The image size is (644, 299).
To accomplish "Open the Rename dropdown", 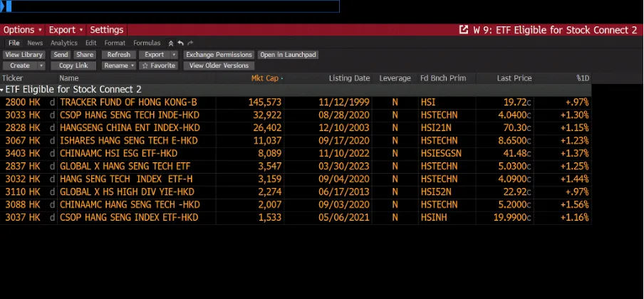I will tap(119, 65).
